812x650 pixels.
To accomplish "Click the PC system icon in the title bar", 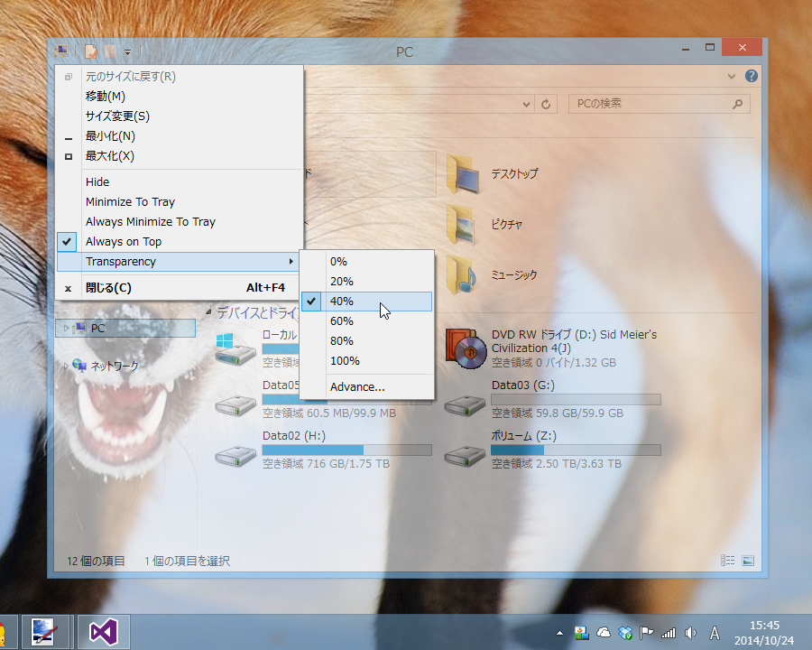I will pyautogui.click(x=61, y=51).
